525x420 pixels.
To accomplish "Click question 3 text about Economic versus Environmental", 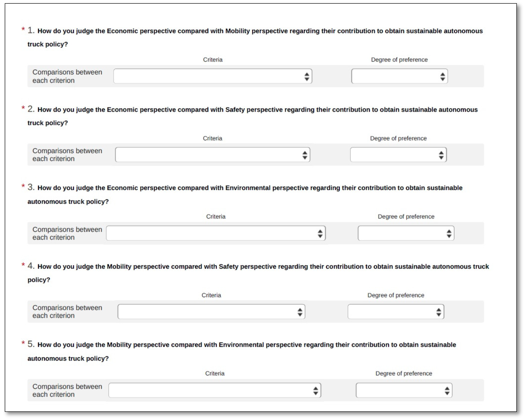I will tap(250, 188).
